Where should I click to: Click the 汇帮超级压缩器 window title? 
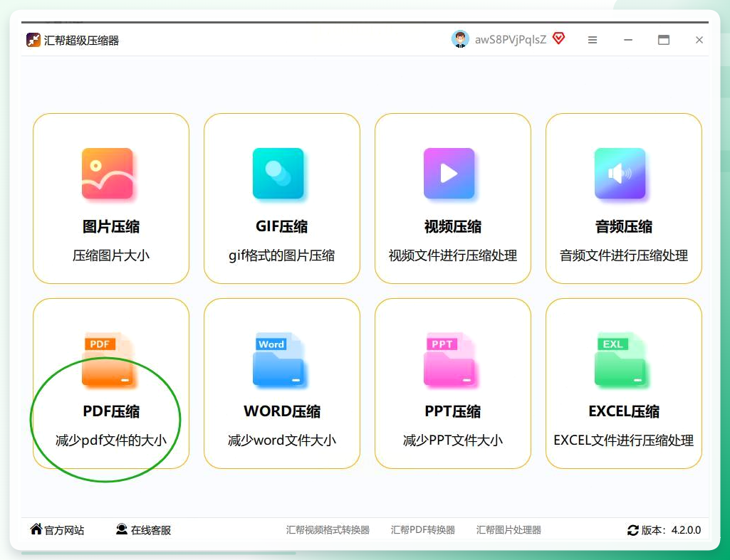tap(81, 41)
